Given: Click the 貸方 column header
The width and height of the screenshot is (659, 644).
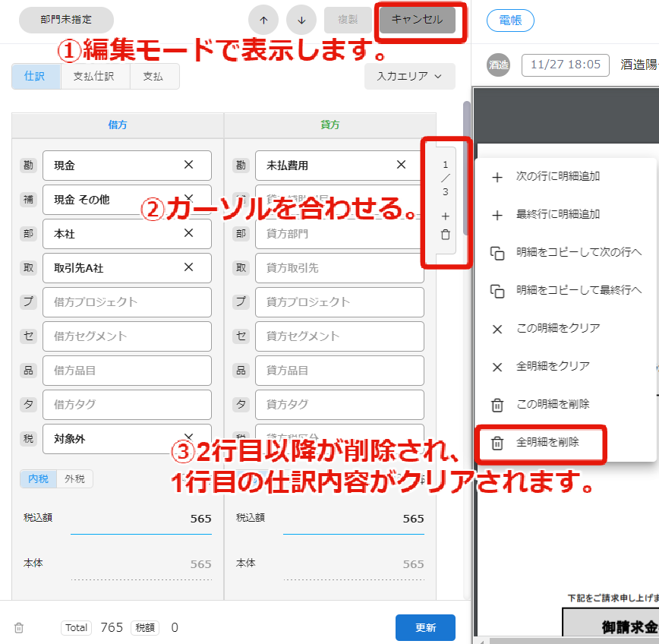Looking at the screenshot, I should point(330,125).
